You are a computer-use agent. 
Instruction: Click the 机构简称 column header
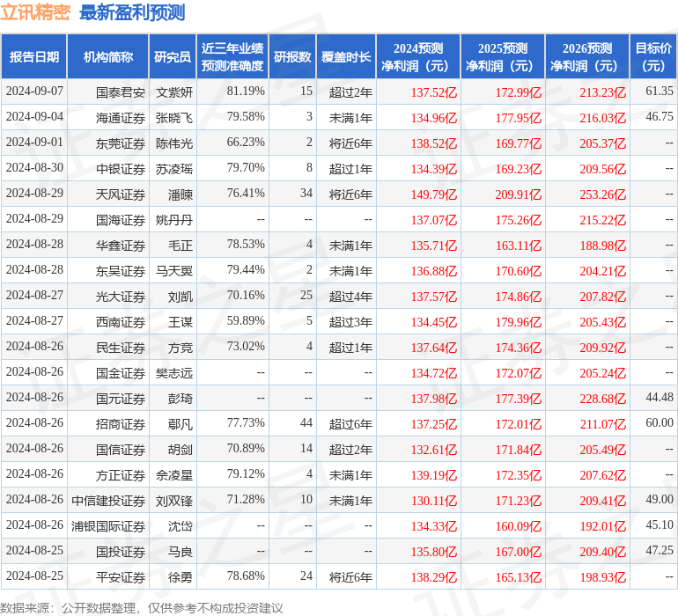108,56
